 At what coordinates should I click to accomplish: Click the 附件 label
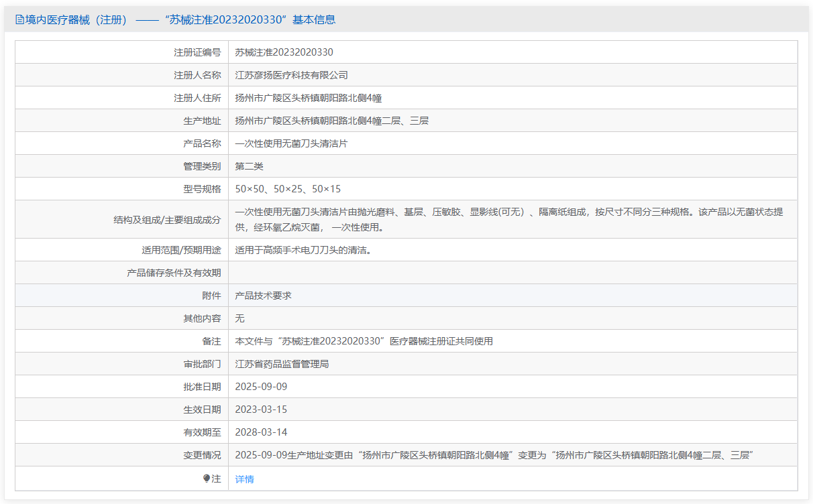211,296
